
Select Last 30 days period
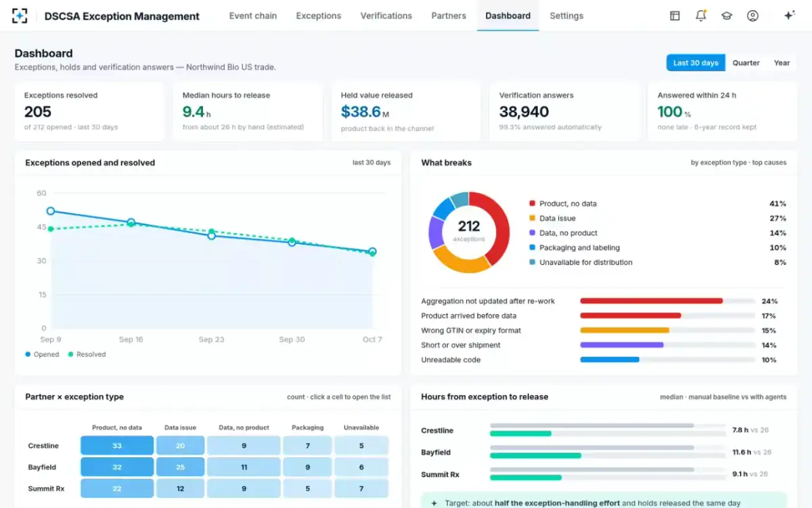(696, 62)
